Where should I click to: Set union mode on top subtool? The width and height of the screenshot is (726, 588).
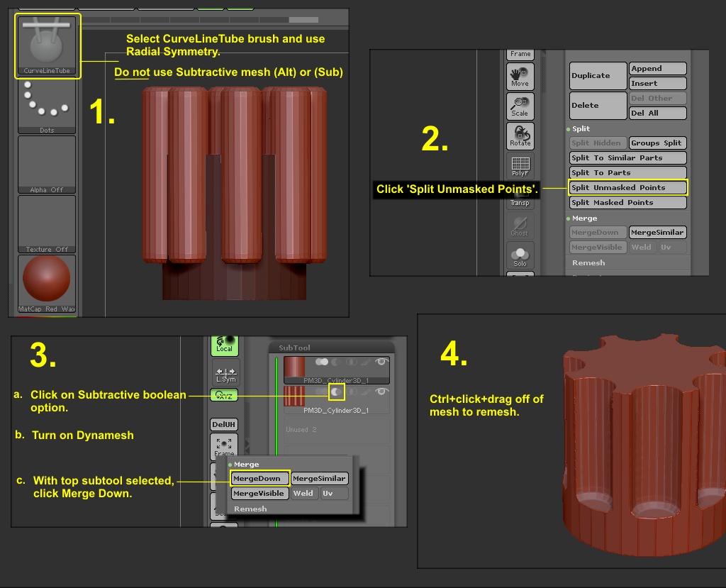tap(322, 362)
